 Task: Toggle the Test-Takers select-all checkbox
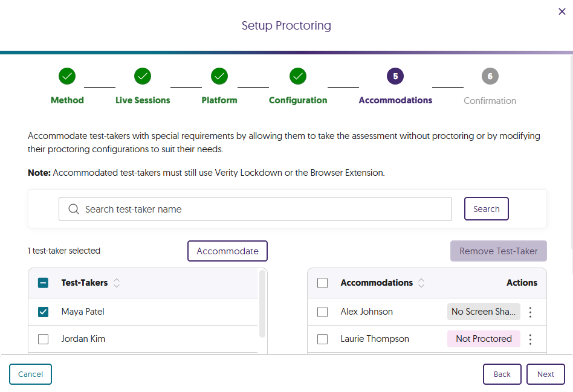point(43,283)
